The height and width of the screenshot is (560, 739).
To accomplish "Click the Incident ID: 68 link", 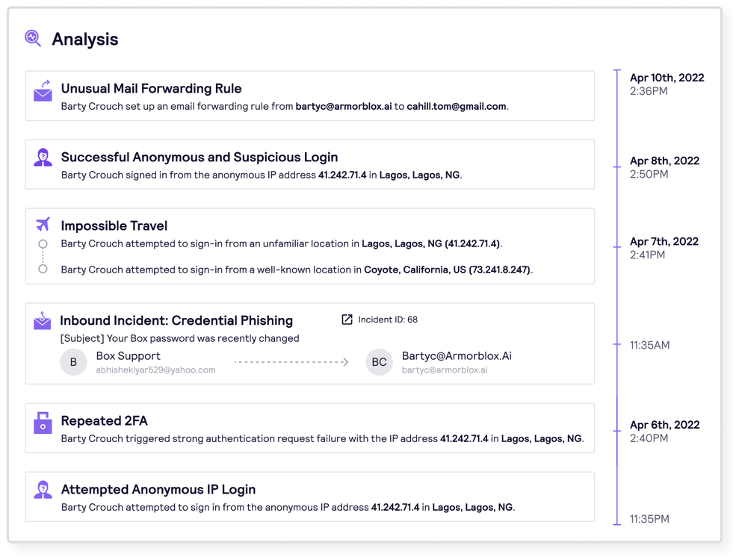I will (388, 320).
